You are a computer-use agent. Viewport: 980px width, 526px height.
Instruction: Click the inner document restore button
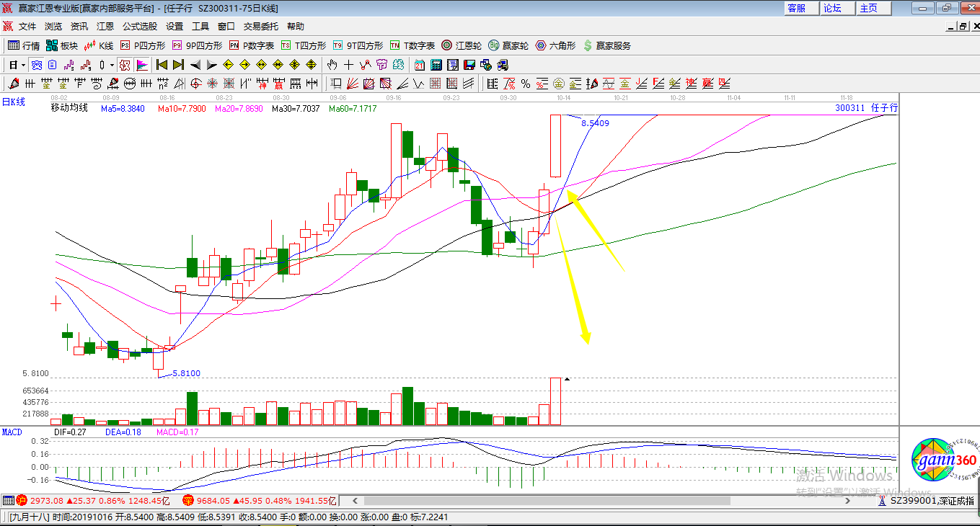[x=963, y=26]
